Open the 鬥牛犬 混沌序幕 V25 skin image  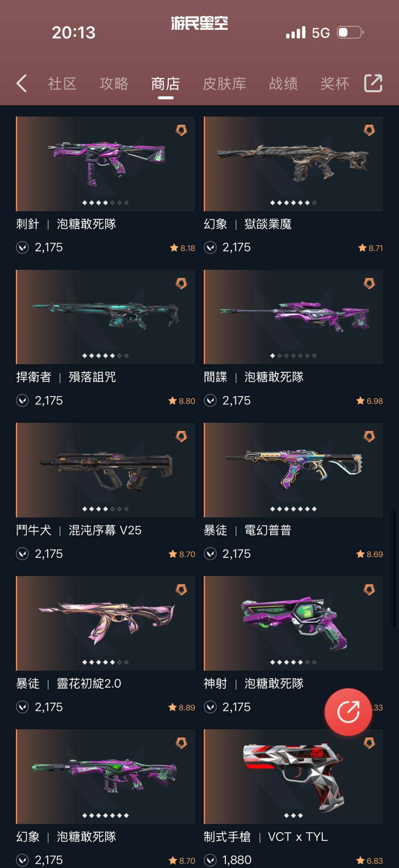[x=105, y=470]
